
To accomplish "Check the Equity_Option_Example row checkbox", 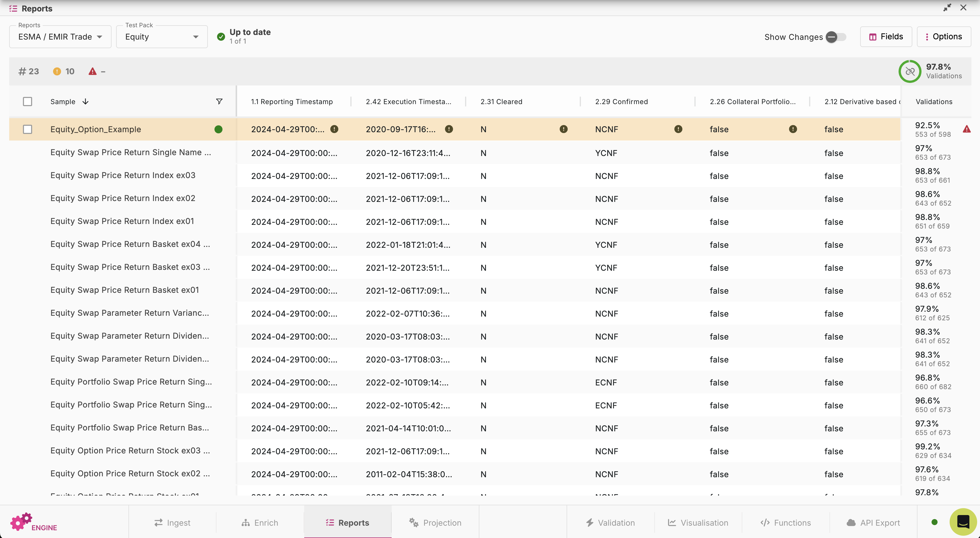I will (x=28, y=129).
